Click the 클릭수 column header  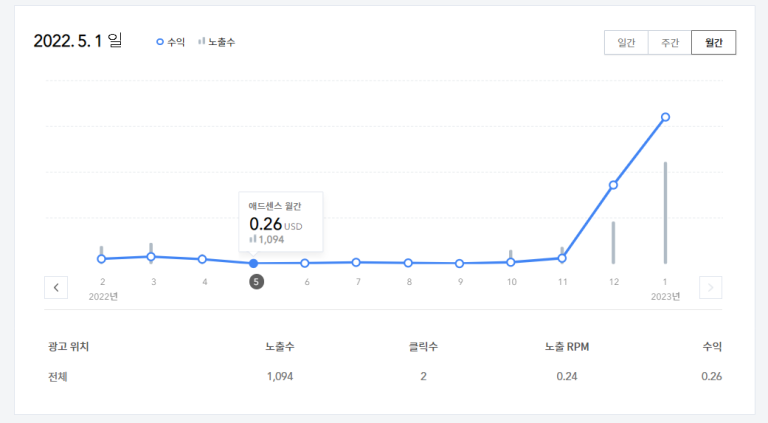pos(423,346)
